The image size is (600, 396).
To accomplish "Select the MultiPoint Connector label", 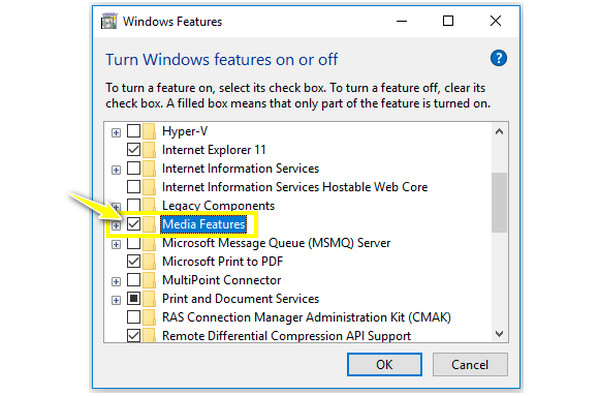I will pos(222,280).
